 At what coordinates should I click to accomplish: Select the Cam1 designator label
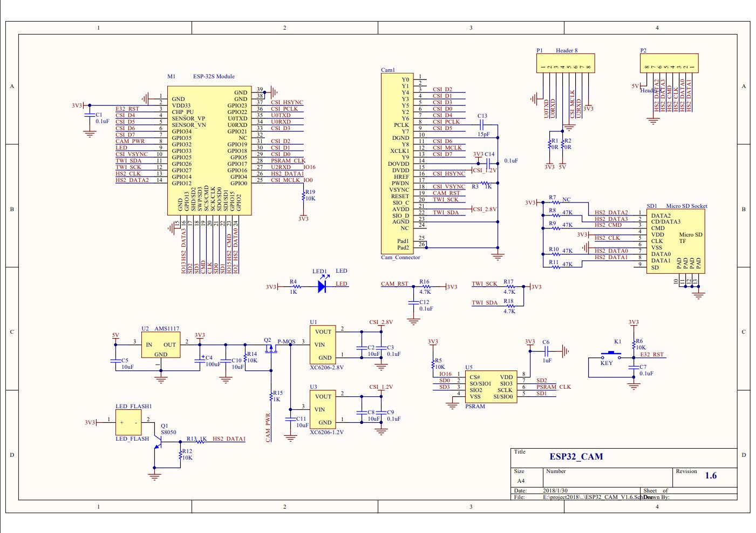coord(388,70)
